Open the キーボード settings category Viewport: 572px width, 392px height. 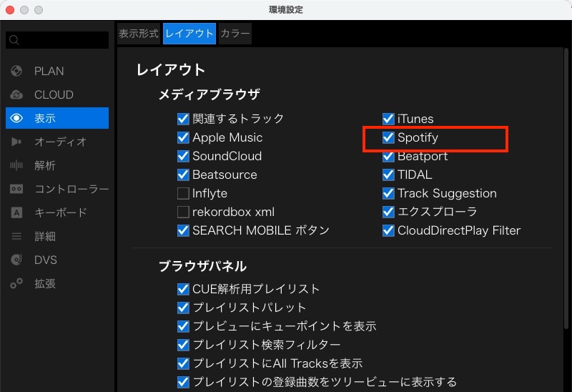[x=57, y=212]
